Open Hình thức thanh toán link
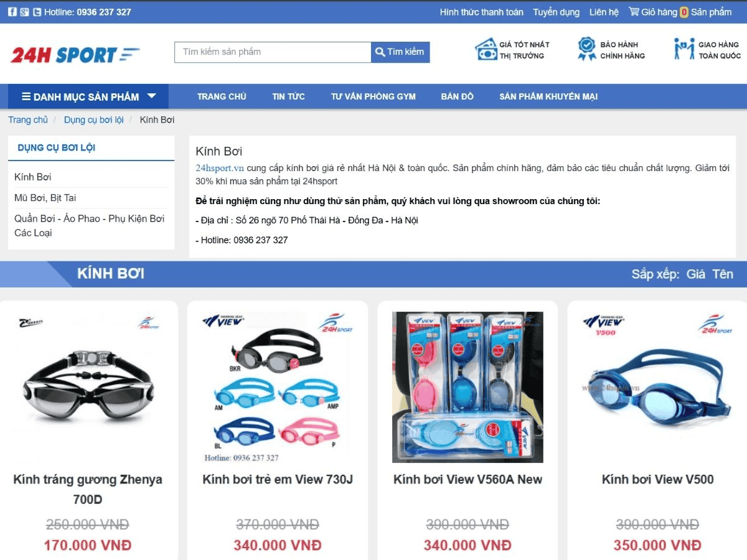 [482, 12]
